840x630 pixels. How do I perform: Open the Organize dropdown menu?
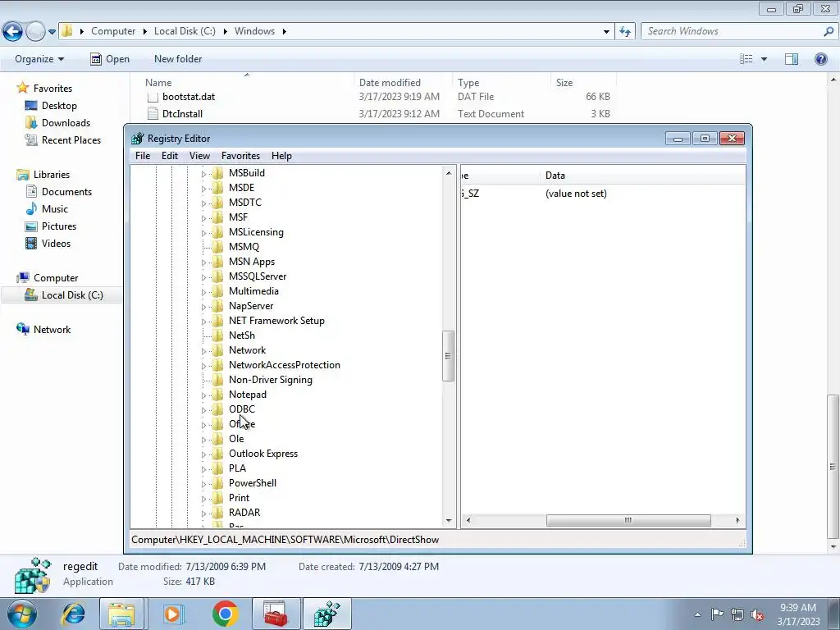pos(39,59)
